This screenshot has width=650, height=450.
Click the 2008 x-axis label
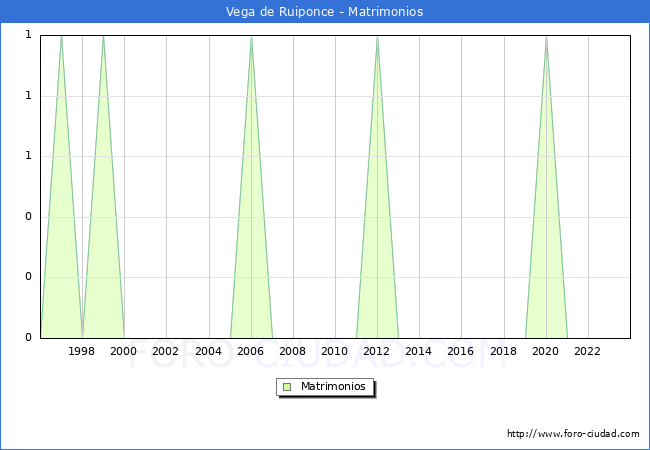tap(293, 351)
